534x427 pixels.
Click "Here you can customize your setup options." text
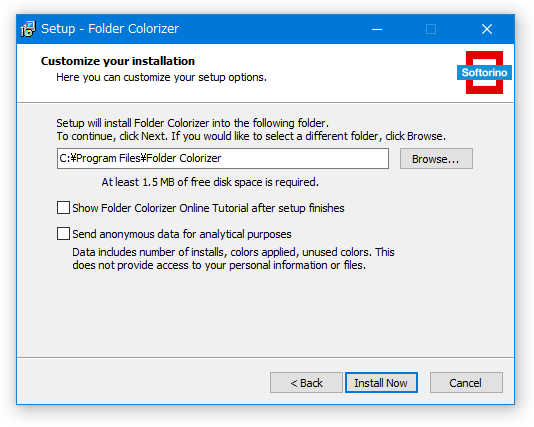click(161, 77)
